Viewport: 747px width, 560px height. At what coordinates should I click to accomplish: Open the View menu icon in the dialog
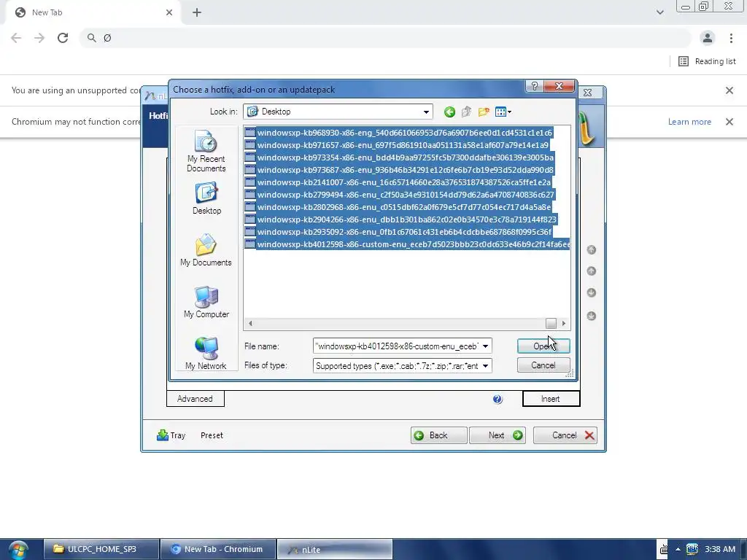click(503, 112)
